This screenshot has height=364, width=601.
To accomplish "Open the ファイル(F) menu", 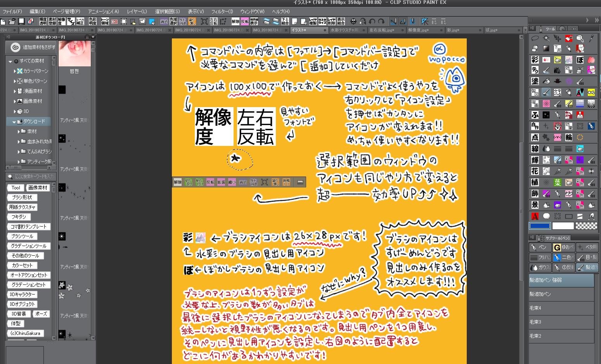I will pos(12,12).
